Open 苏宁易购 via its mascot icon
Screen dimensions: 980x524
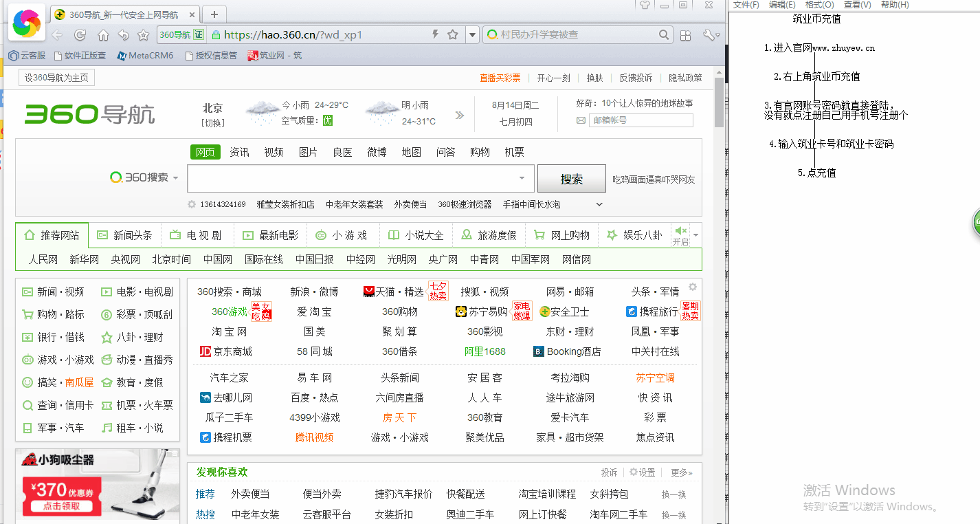(x=461, y=311)
